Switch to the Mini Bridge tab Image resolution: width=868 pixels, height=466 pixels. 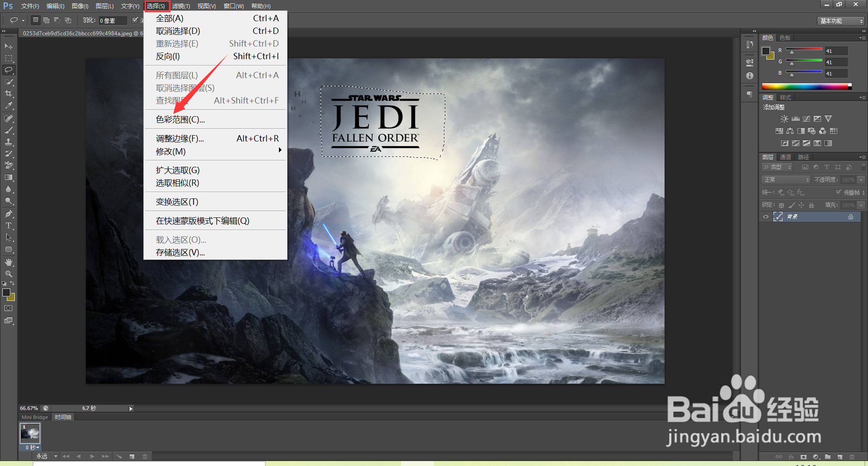click(x=35, y=417)
